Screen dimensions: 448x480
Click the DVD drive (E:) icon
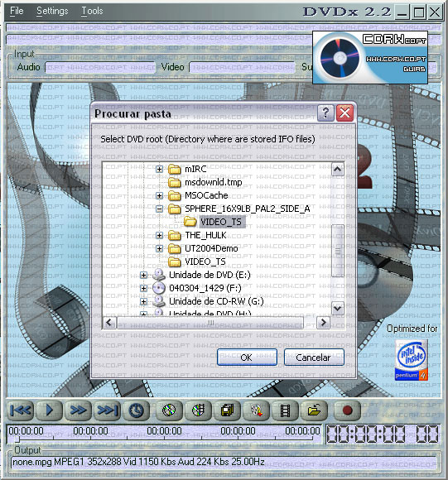(x=159, y=275)
